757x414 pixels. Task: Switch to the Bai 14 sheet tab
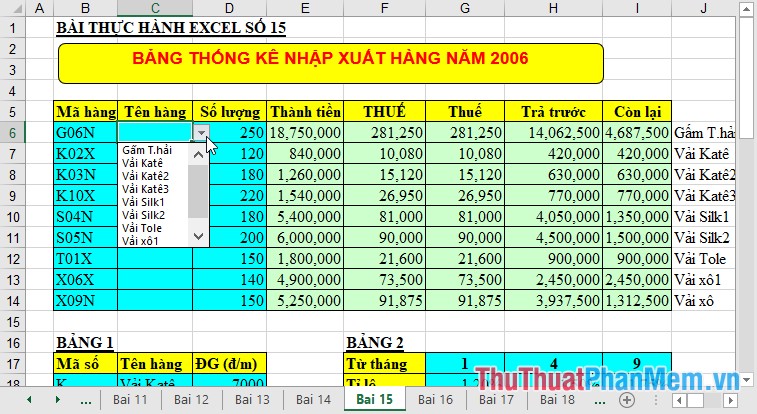pos(313,400)
